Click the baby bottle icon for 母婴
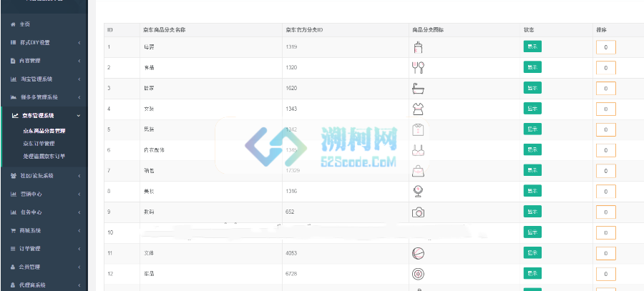Viewport: 644px width, 291px height. pyautogui.click(x=418, y=47)
